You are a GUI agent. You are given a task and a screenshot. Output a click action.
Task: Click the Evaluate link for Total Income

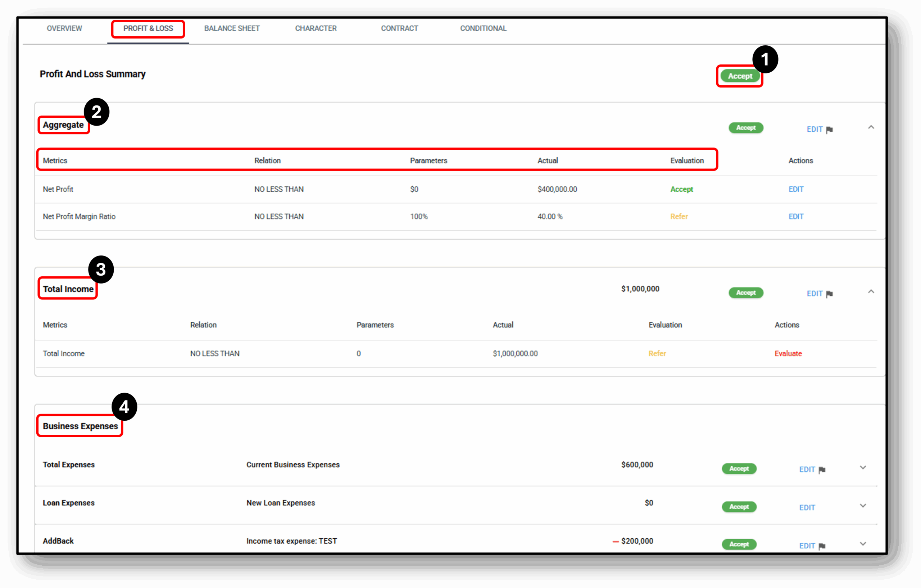(x=788, y=353)
